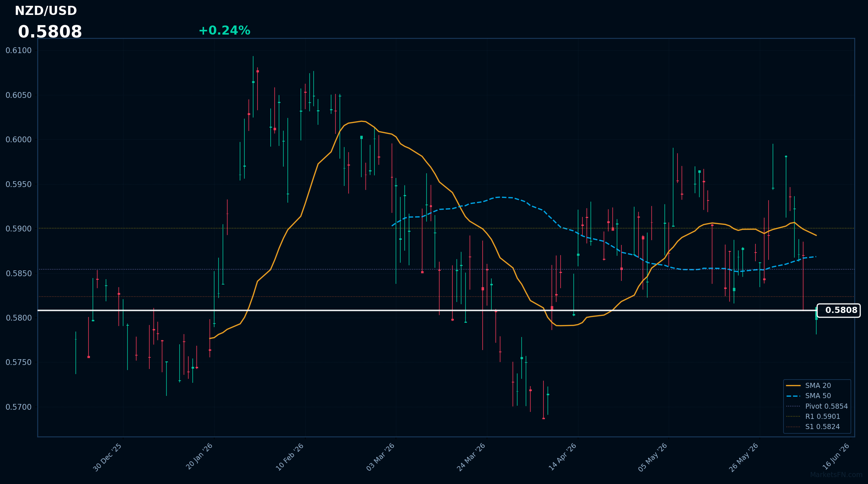Click the 0.5900 y-axis label

19,229
